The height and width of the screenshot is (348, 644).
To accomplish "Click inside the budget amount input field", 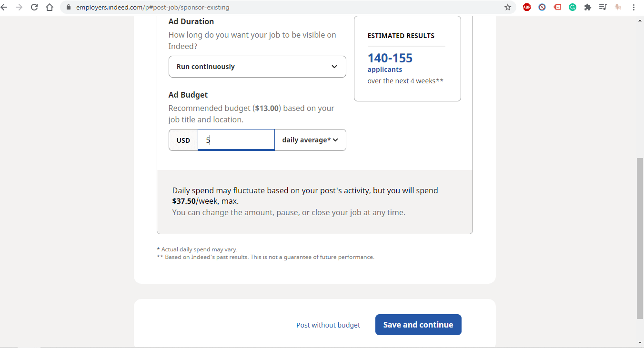I will pos(236,139).
